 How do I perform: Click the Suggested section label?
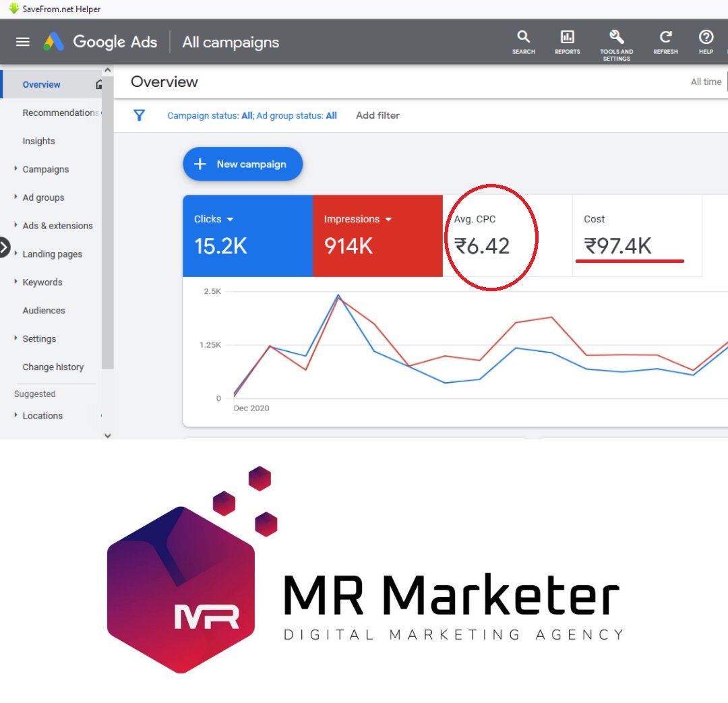click(x=35, y=394)
